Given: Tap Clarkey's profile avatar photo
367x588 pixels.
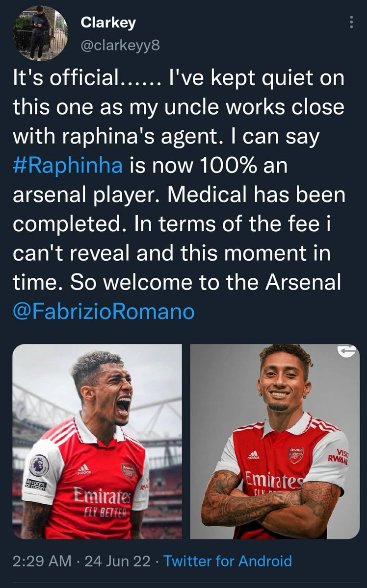Looking at the screenshot, I should pos(40,33).
